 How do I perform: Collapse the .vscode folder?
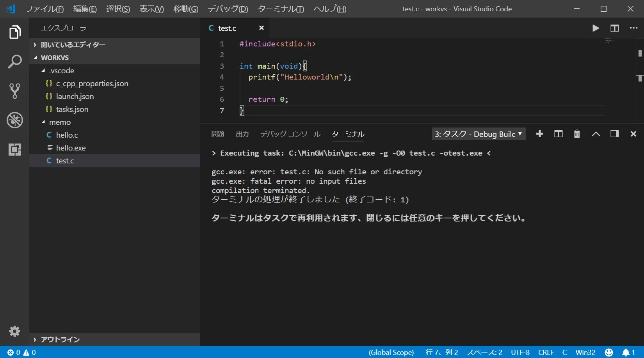point(115,71)
